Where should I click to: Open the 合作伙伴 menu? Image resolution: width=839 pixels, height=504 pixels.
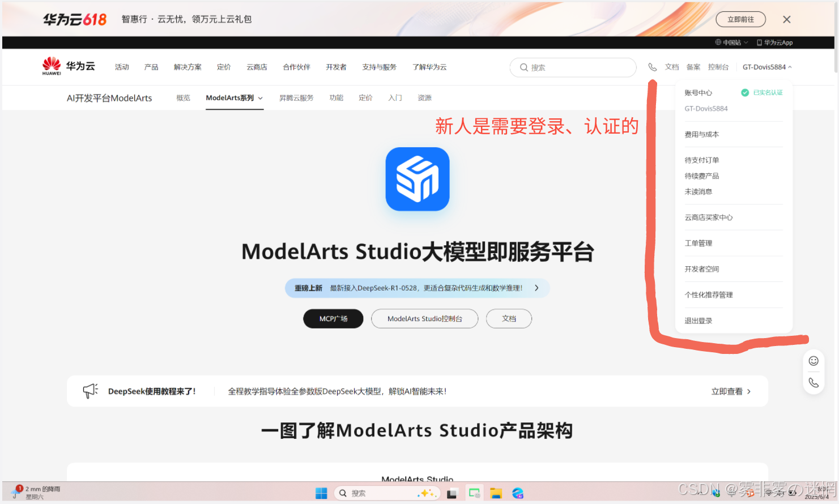point(297,67)
